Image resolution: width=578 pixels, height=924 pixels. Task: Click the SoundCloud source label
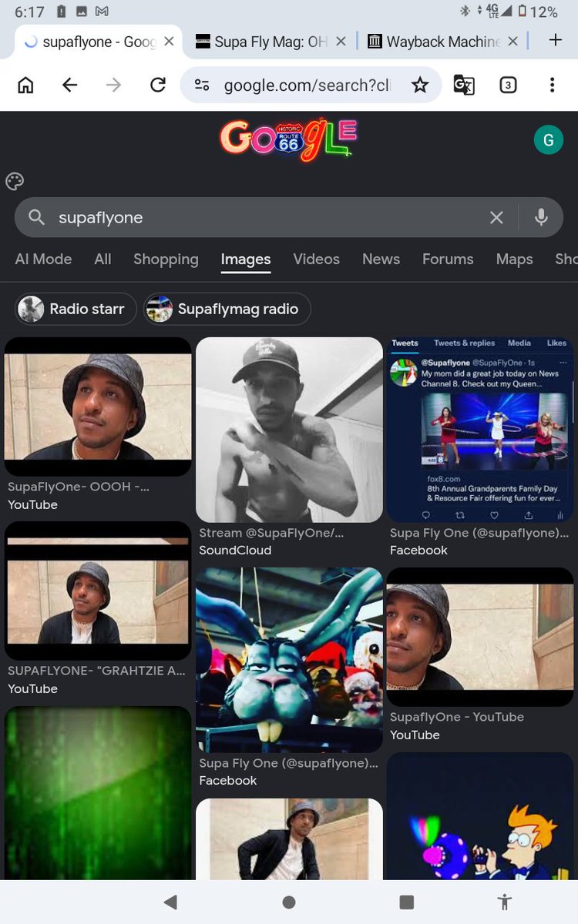click(235, 551)
